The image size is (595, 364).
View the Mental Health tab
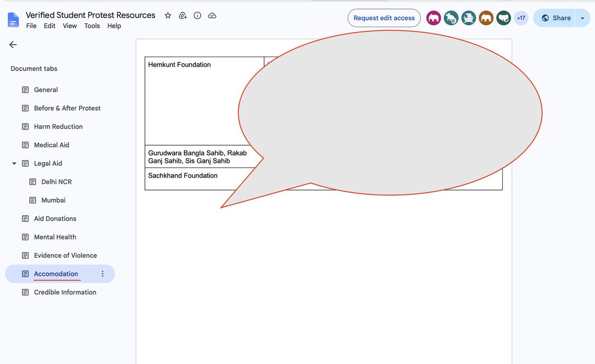(60, 237)
